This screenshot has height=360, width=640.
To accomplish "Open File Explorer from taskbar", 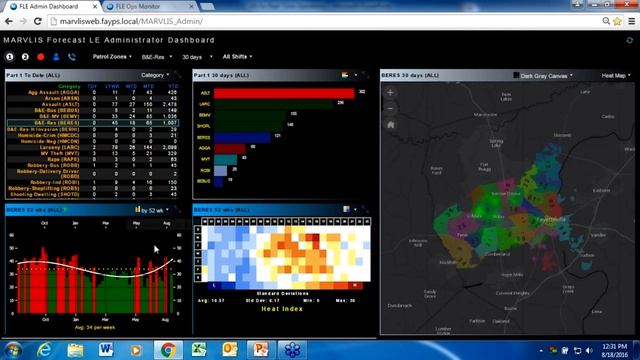I will (x=75, y=350).
